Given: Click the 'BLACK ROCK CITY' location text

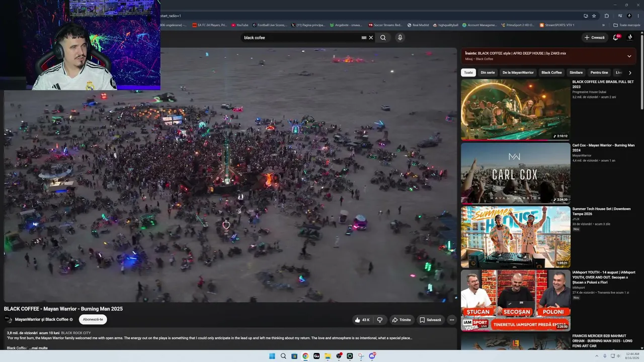Looking at the screenshot, I should [x=76, y=333].
